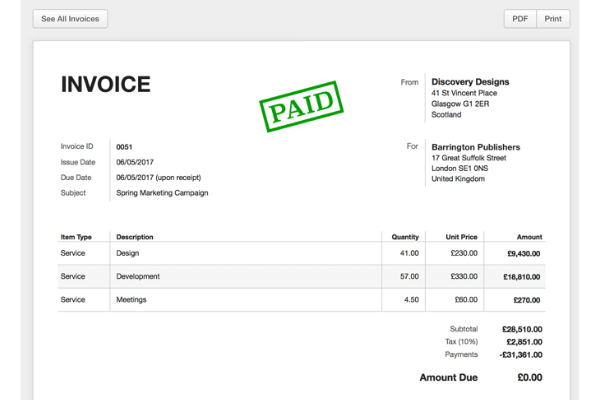Click the Subtotal label

click(x=464, y=329)
